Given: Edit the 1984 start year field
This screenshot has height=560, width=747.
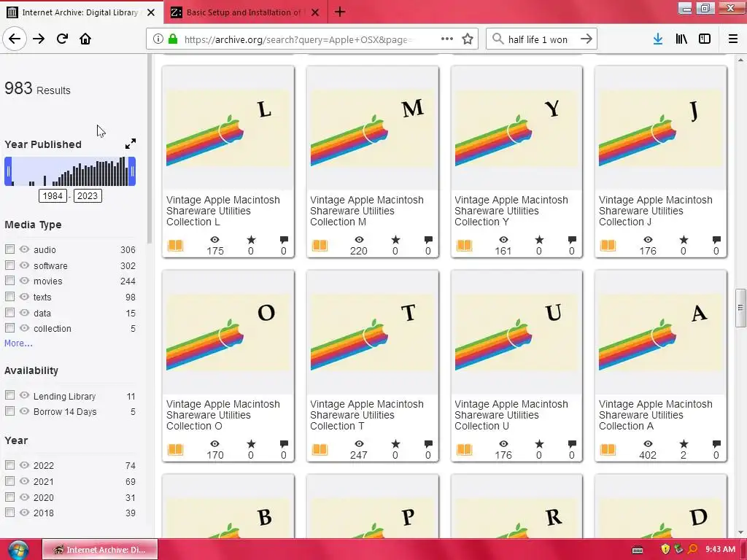Looking at the screenshot, I should coord(53,195).
